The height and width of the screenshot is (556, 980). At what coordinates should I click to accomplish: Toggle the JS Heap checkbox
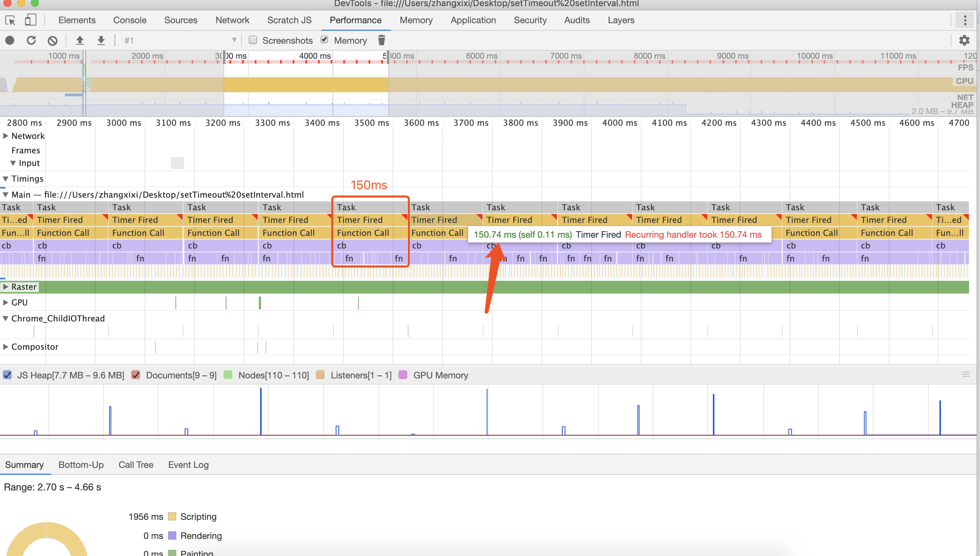tap(7, 375)
